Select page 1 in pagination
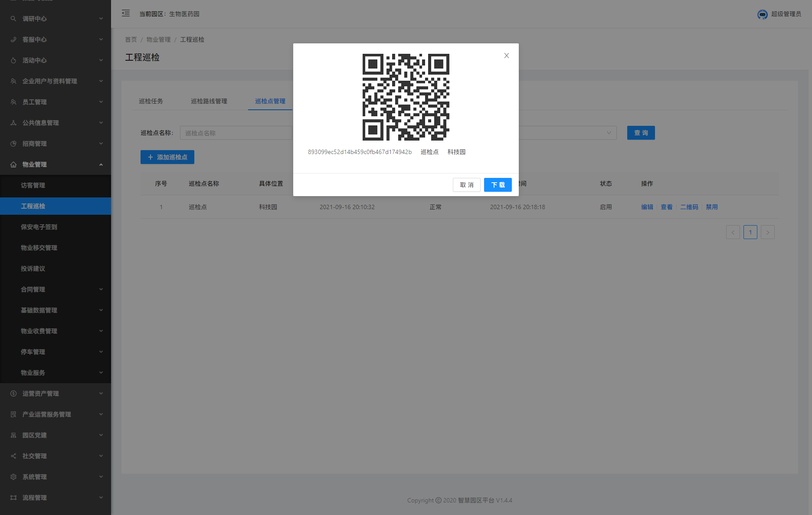Image resolution: width=812 pixels, height=515 pixels. pyautogui.click(x=750, y=232)
